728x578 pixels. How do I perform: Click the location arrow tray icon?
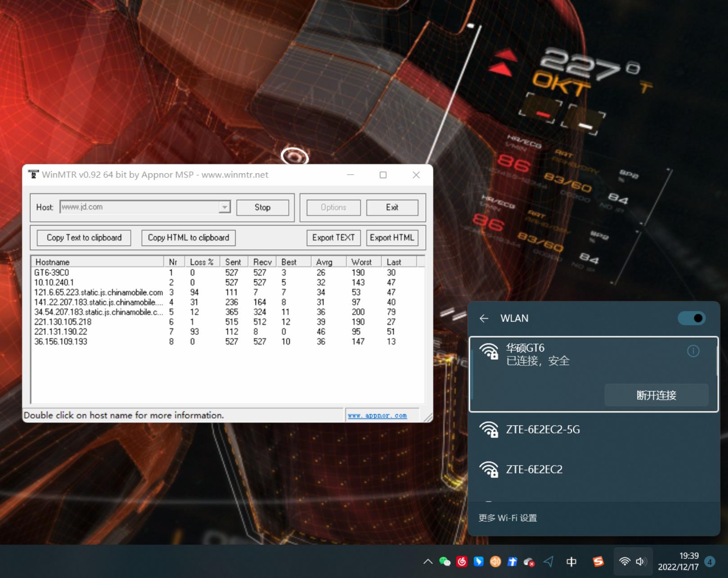click(548, 561)
